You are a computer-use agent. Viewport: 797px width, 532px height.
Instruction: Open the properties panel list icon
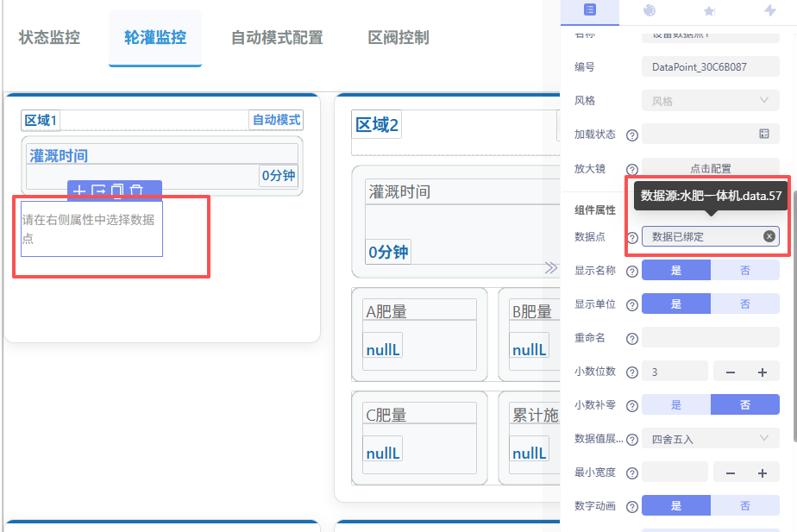click(x=589, y=11)
